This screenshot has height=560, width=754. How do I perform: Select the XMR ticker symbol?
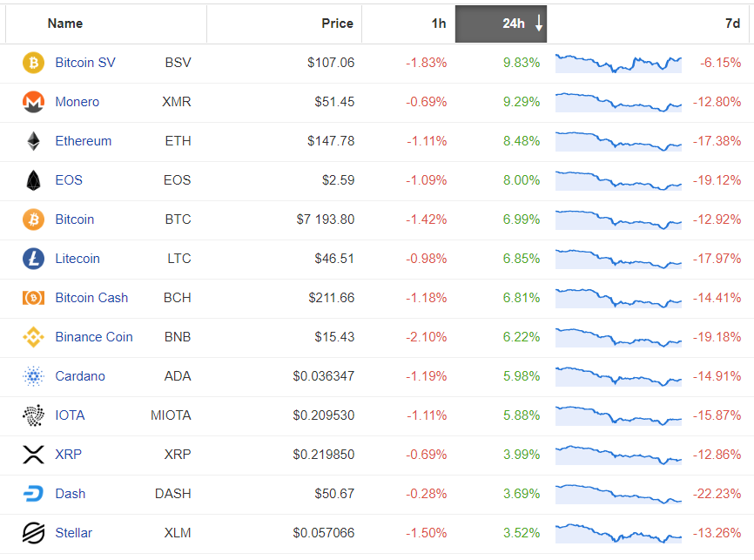(177, 102)
